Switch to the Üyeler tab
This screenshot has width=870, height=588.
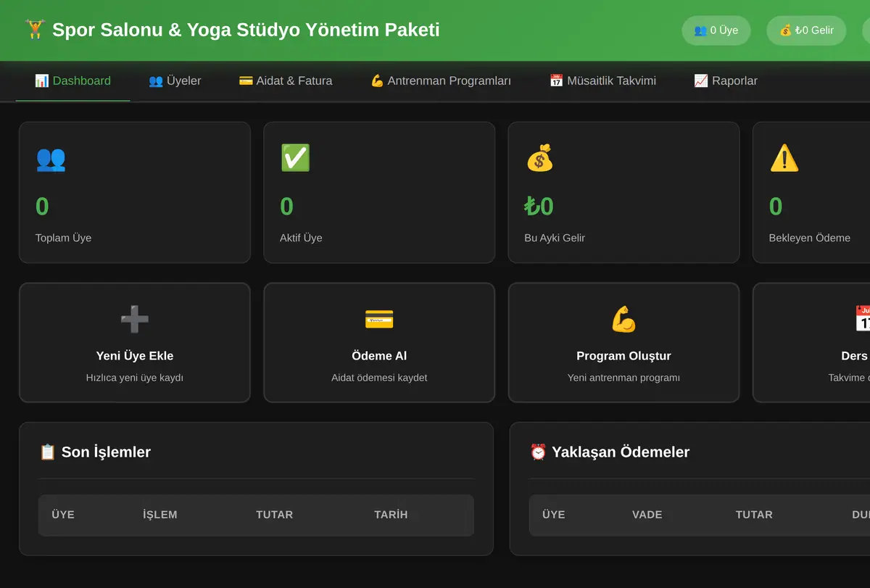tap(175, 81)
